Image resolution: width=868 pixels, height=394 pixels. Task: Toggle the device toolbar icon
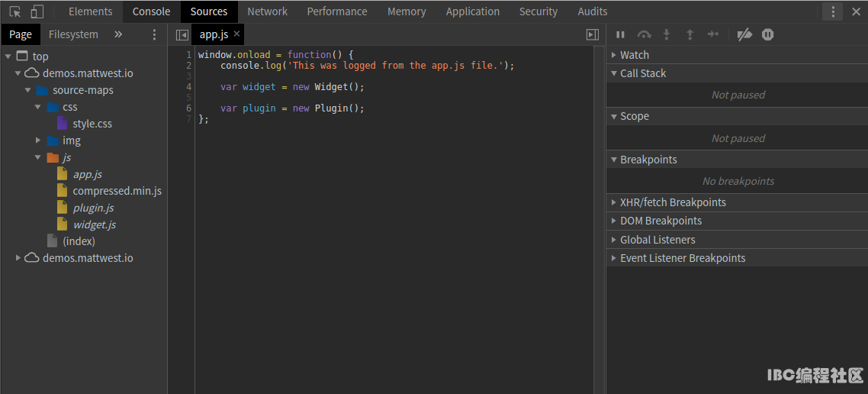[x=37, y=11]
